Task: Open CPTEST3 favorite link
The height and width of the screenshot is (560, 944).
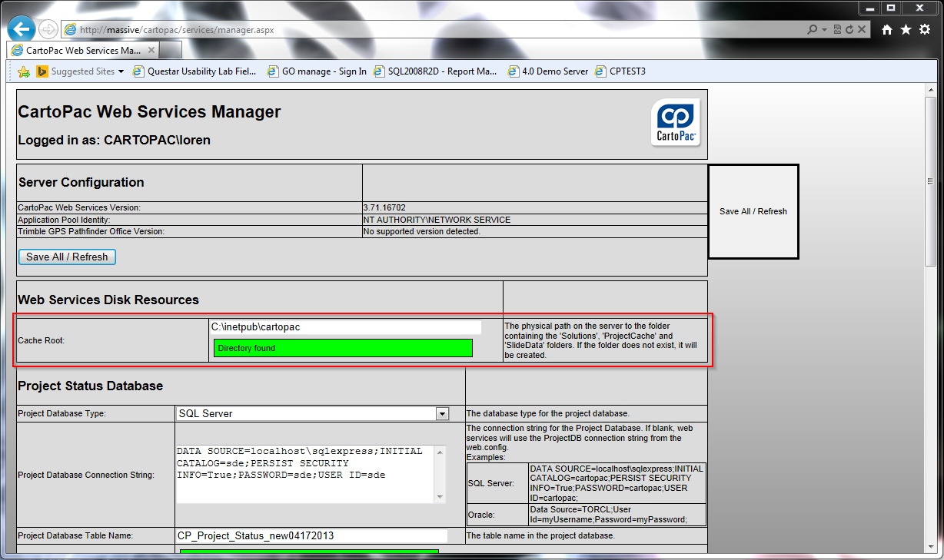Action: coord(620,71)
